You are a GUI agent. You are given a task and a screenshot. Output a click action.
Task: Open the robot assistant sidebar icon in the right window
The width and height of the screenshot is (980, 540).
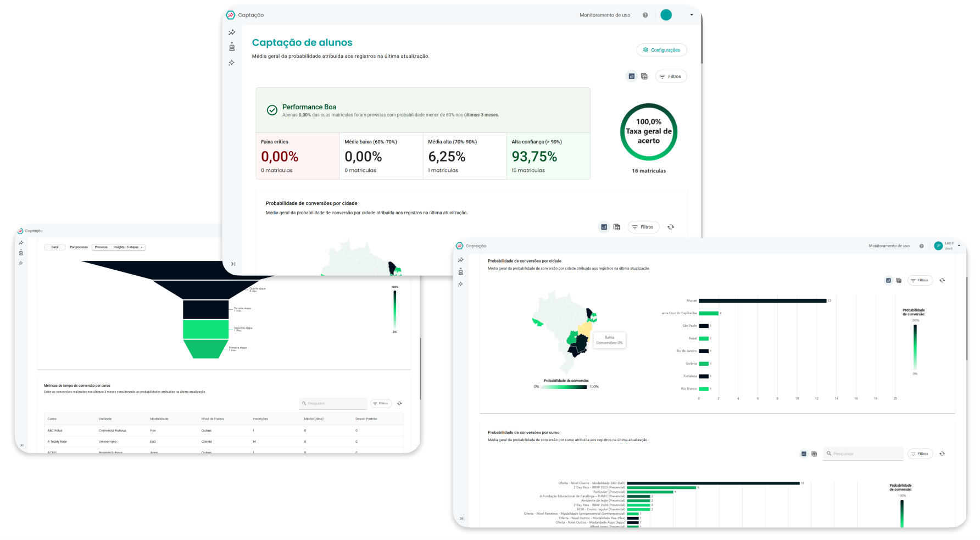460,271
